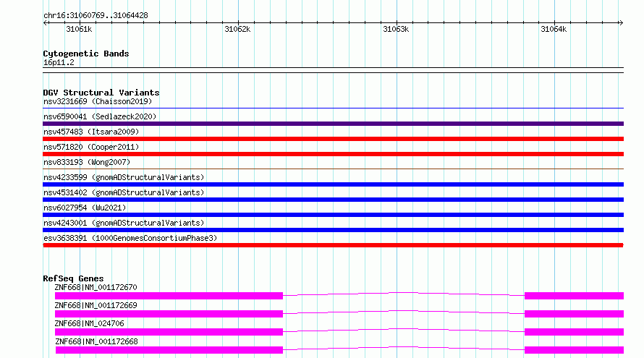Click the right exon of NM_001172668
Viewport: 644px width, 358px height.
click(575, 350)
